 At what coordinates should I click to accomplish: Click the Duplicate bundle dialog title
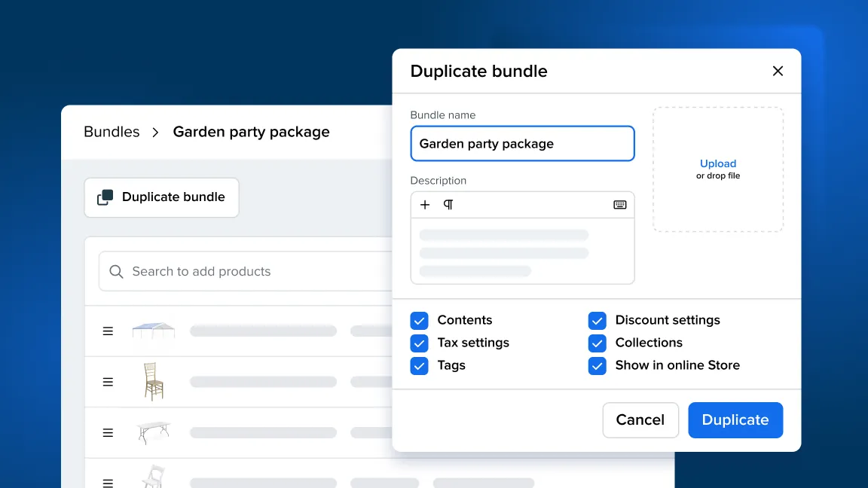[x=478, y=72]
